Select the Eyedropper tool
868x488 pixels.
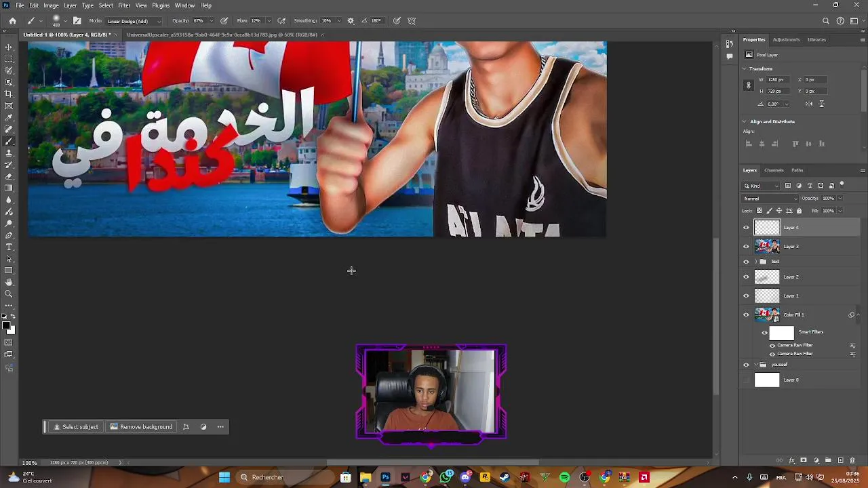click(x=9, y=117)
